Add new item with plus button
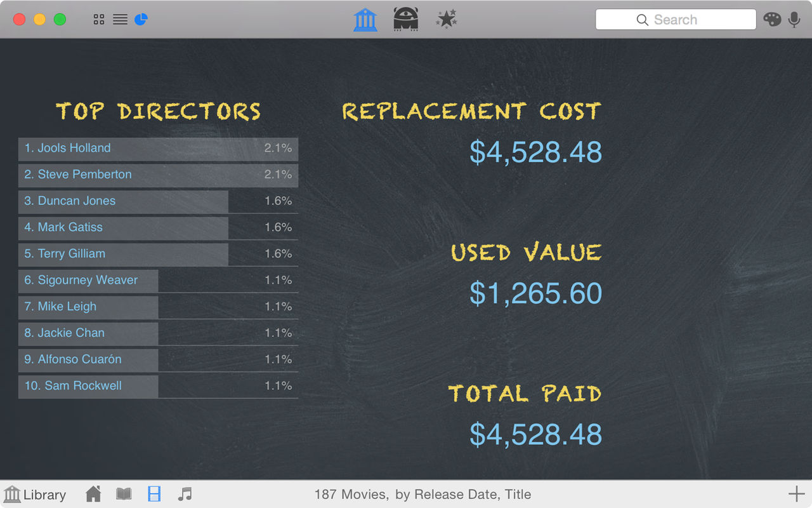The image size is (812, 508). click(796, 494)
